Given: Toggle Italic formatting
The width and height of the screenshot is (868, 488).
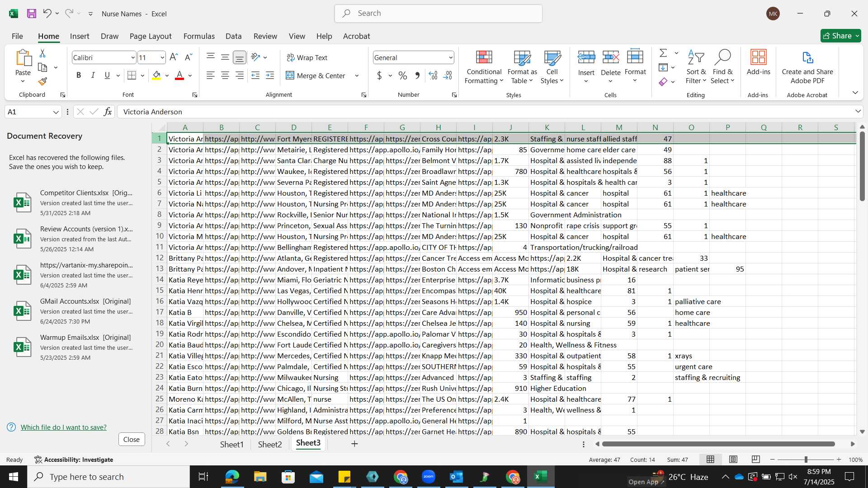Looking at the screenshot, I should point(93,75).
